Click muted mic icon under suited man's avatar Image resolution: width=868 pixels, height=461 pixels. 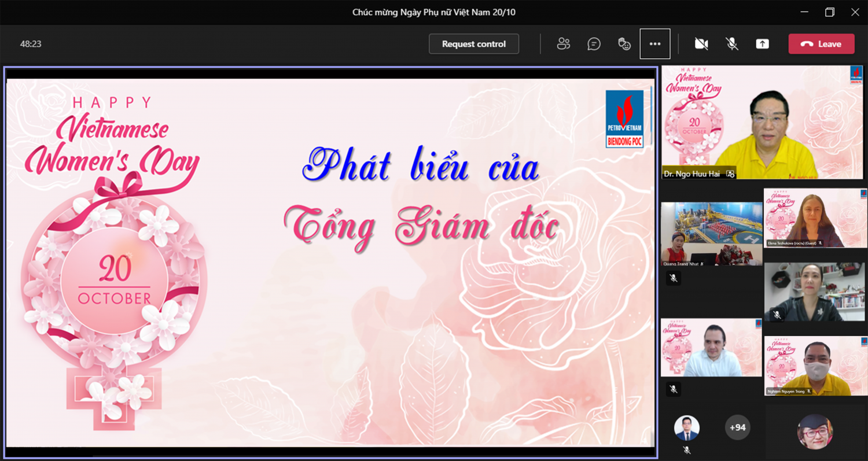687,450
